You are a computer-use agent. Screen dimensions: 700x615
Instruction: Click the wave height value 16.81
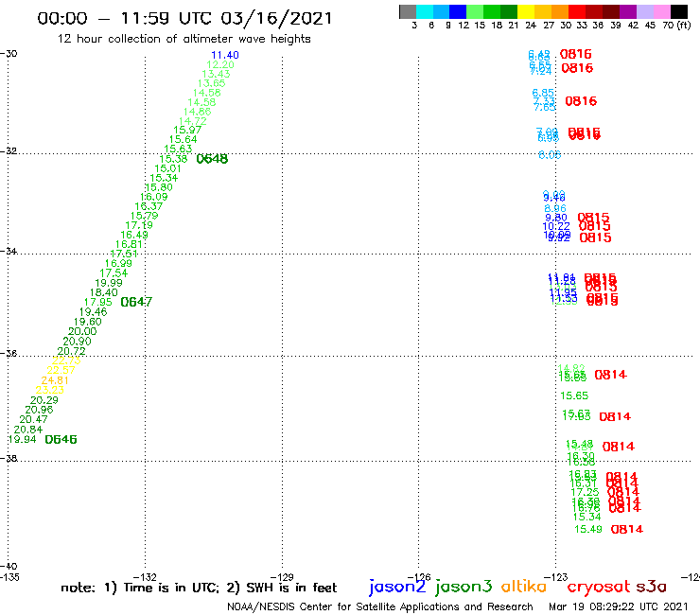click(x=129, y=244)
